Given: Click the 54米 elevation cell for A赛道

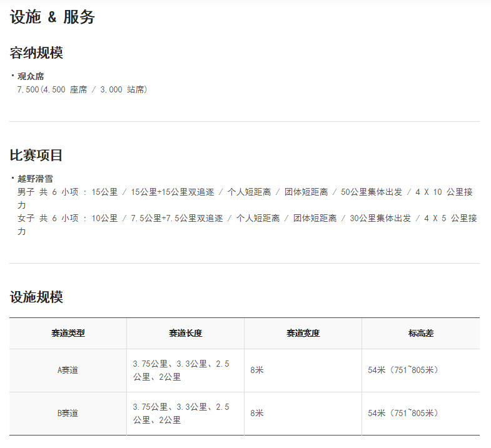Looking at the screenshot, I should pos(421,371).
